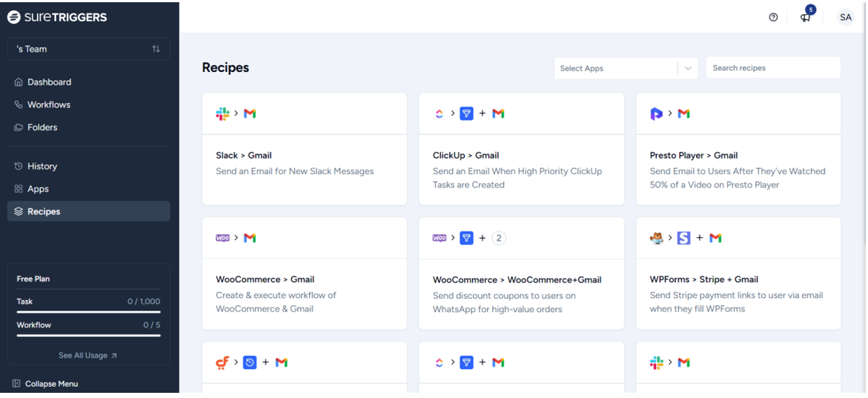
Task: Open the Presto Player > Gmail recipe title
Action: 694,156
